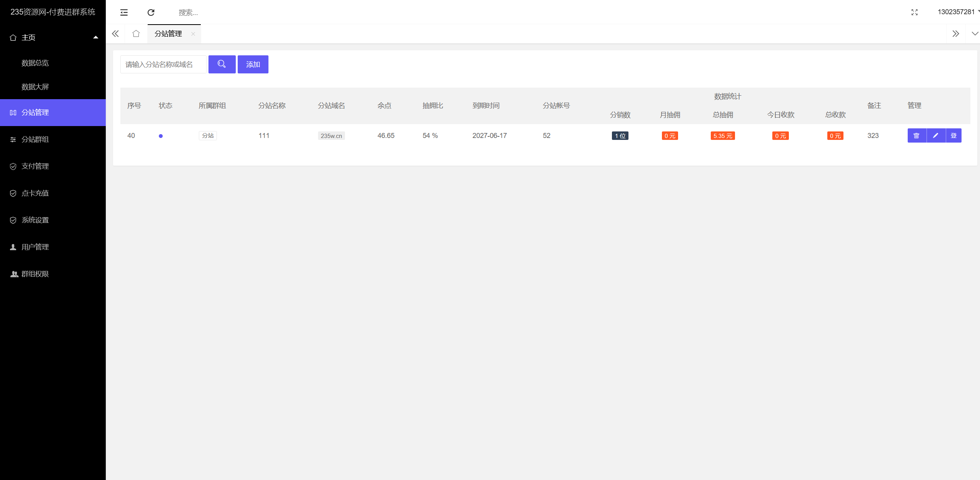Open the 1302357281 account dropdown
The height and width of the screenshot is (480, 980).
pyautogui.click(x=958, y=12)
